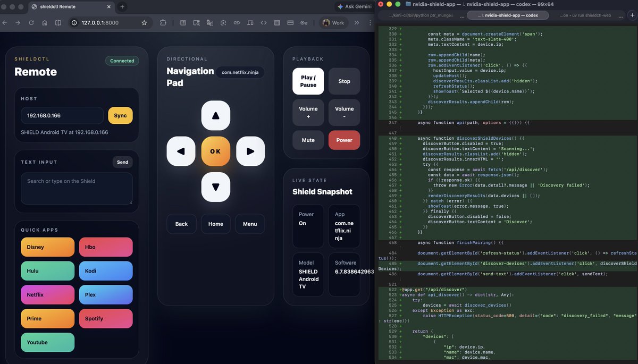Image resolution: width=638 pixels, height=364 pixels.
Task: Go back with the browser back arrow
Action: click(5, 23)
